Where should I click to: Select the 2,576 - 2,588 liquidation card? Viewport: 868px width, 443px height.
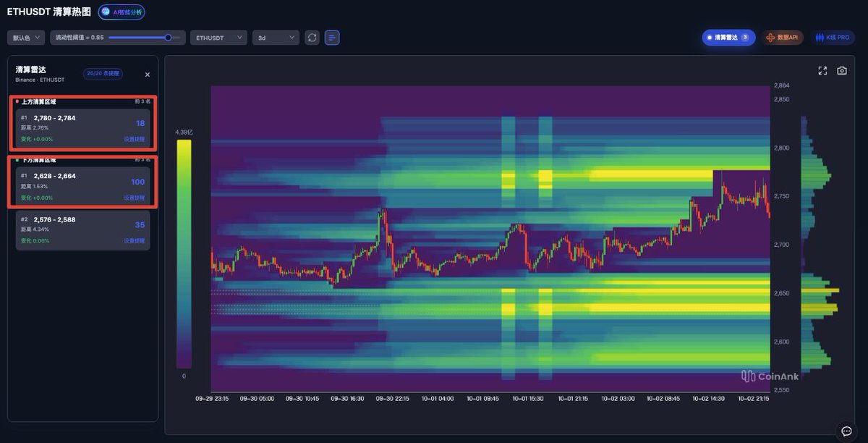pos(82,230)
